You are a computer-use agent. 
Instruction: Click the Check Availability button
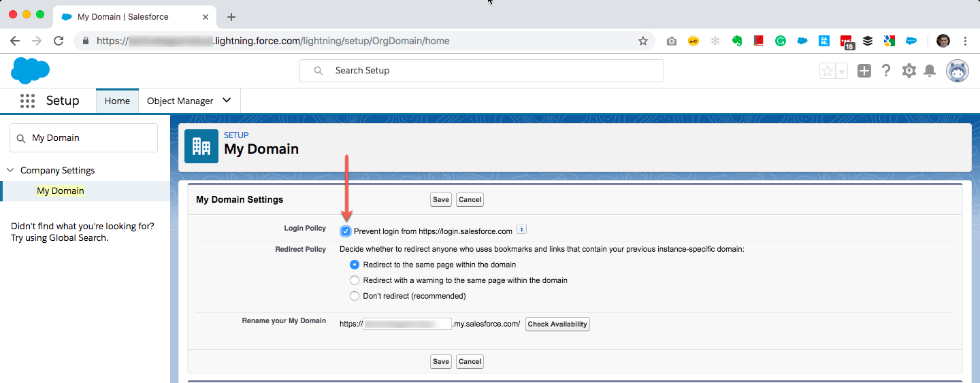(557, 324)
